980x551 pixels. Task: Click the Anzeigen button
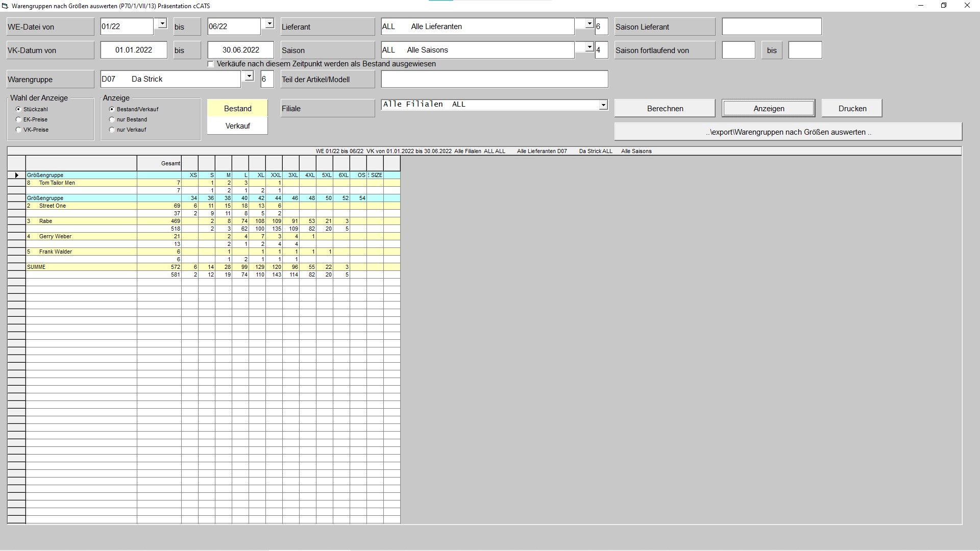(x=769, y=108)
